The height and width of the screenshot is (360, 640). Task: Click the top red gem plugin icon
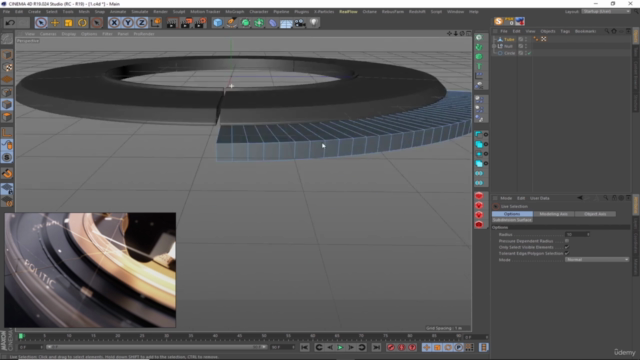pyautogui.click(x=479, y=196)
